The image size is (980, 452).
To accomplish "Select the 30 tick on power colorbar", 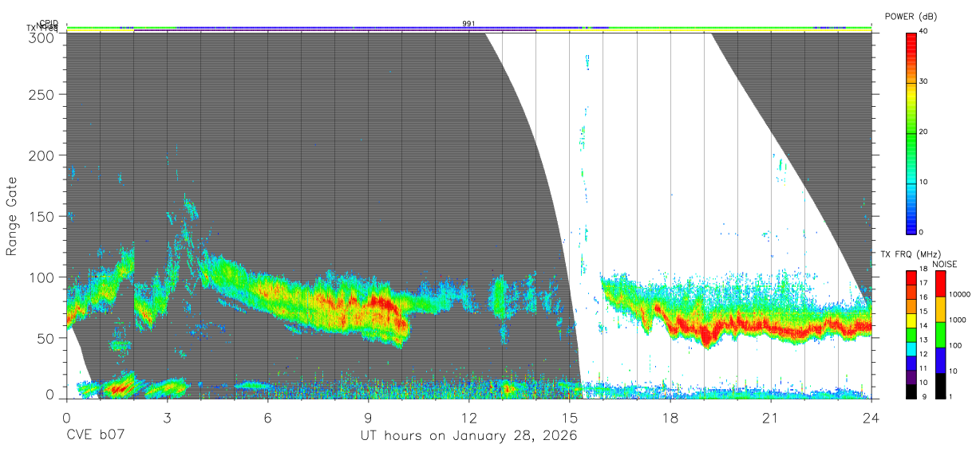I will coord(923,81).
